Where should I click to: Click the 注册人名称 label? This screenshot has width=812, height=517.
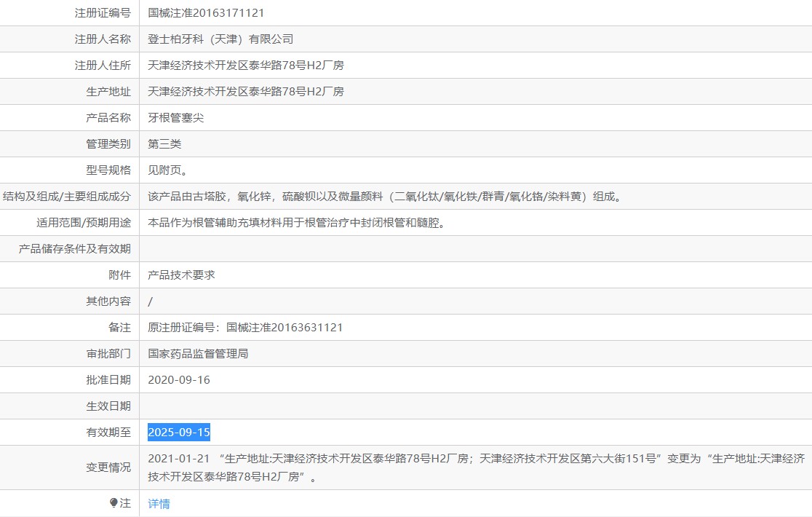(103, 39)
